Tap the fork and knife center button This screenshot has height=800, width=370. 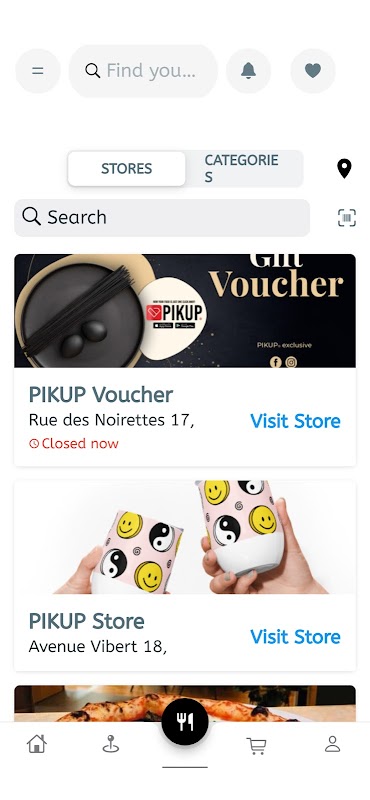pyautogui.click(x=185, y=722)
